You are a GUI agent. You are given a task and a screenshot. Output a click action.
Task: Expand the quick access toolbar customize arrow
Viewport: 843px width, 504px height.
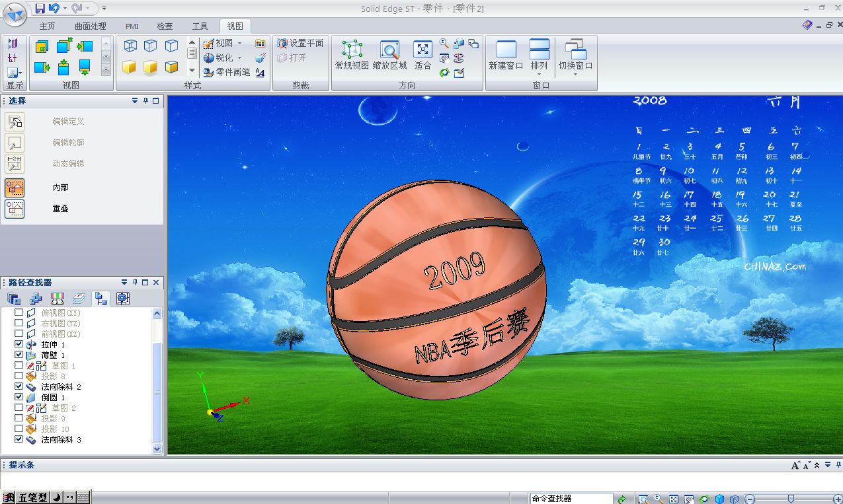pos(104,9)
